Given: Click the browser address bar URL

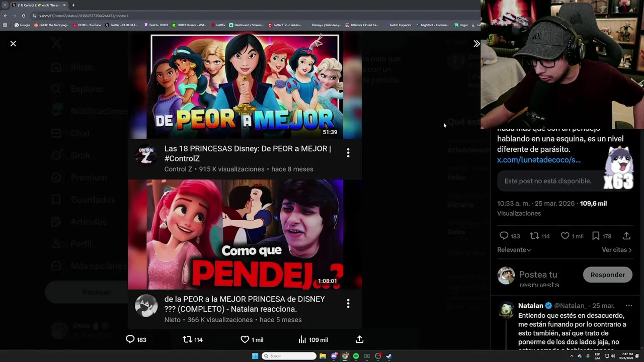Looking at the screenshot, I should pos(84,16).
